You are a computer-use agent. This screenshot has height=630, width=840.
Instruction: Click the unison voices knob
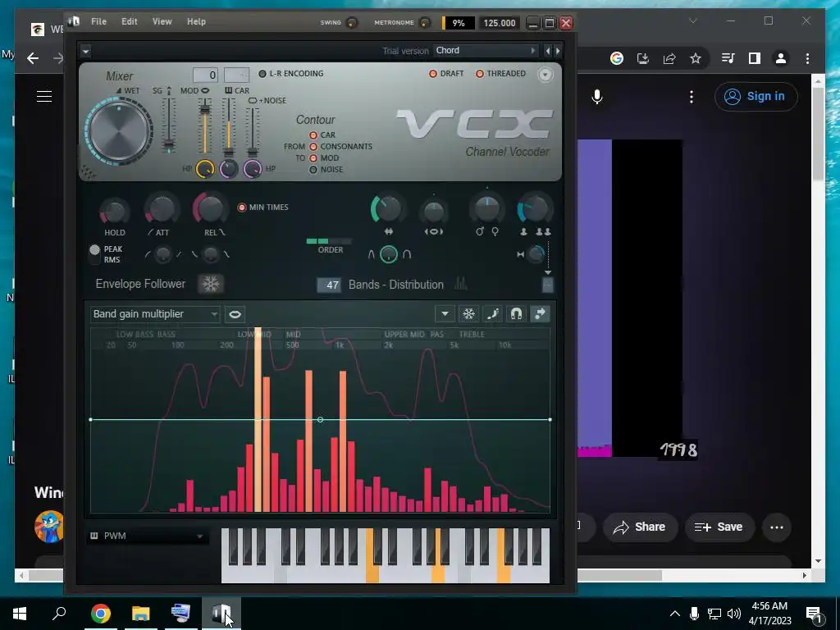point(534,209)
